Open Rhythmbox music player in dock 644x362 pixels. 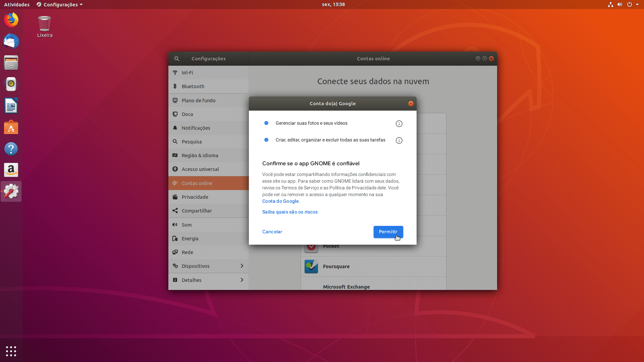(x=11, y=84)
